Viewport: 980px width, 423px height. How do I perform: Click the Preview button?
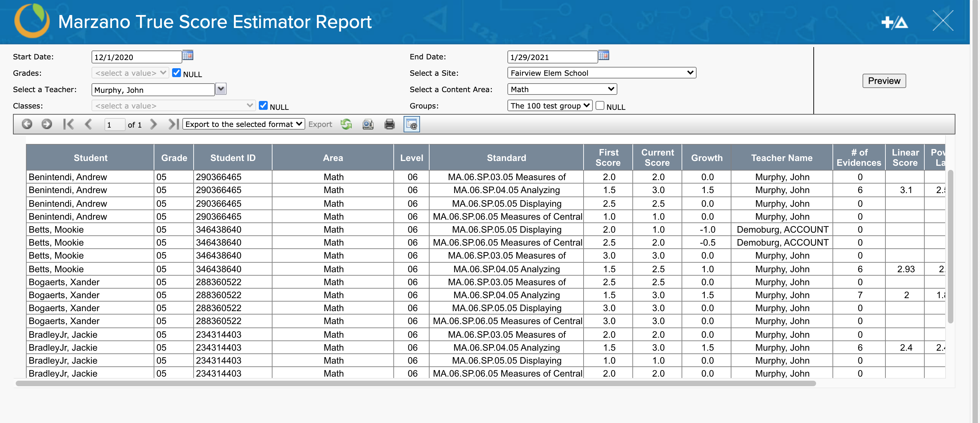(884, 81)
